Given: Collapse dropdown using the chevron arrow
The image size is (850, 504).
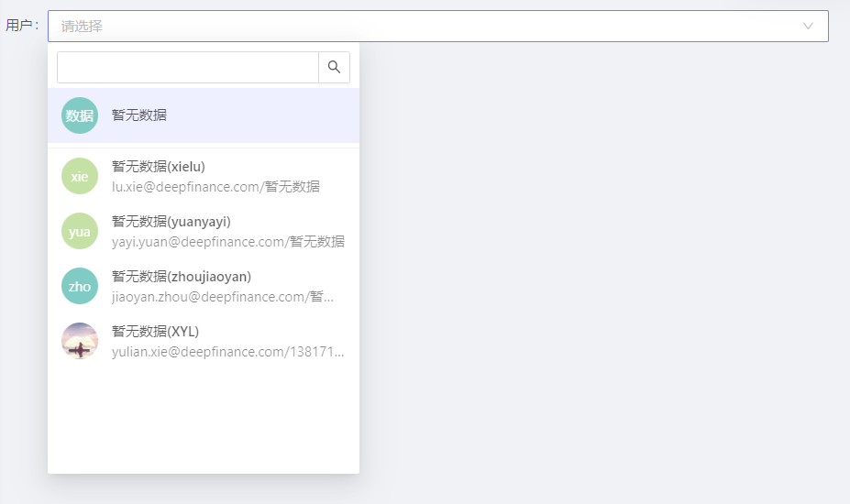Looking at the screenshot, I should pos(808,26).
